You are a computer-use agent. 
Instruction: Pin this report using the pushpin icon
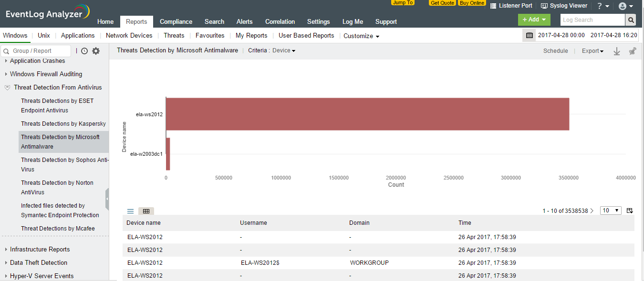633,51
